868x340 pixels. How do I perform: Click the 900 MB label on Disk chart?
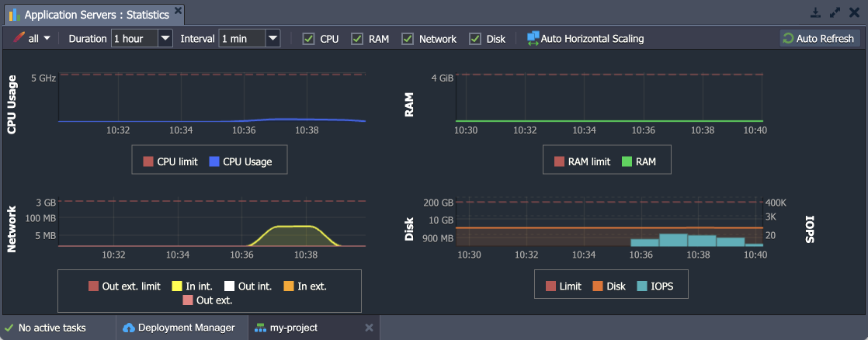(437, 238)
